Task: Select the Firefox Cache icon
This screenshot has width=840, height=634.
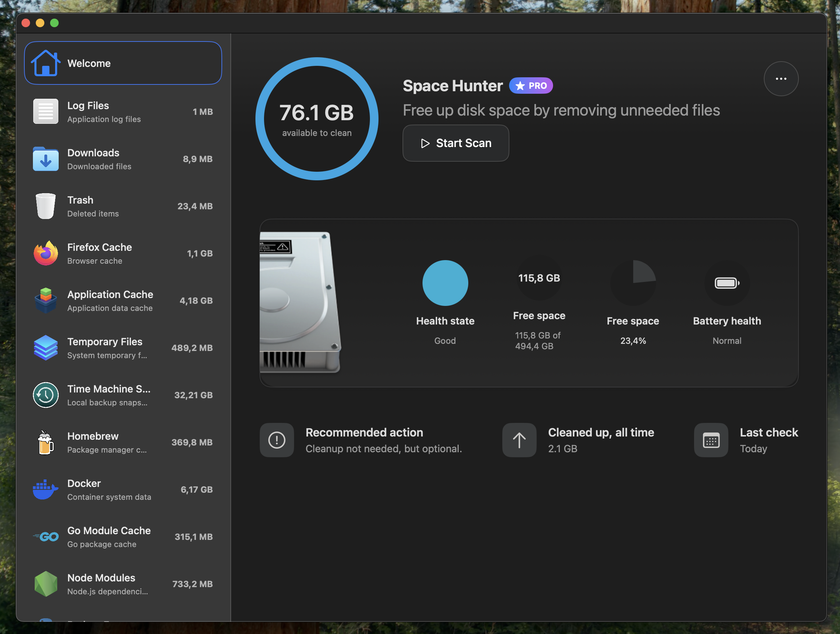Action: (x=45, y=253)
